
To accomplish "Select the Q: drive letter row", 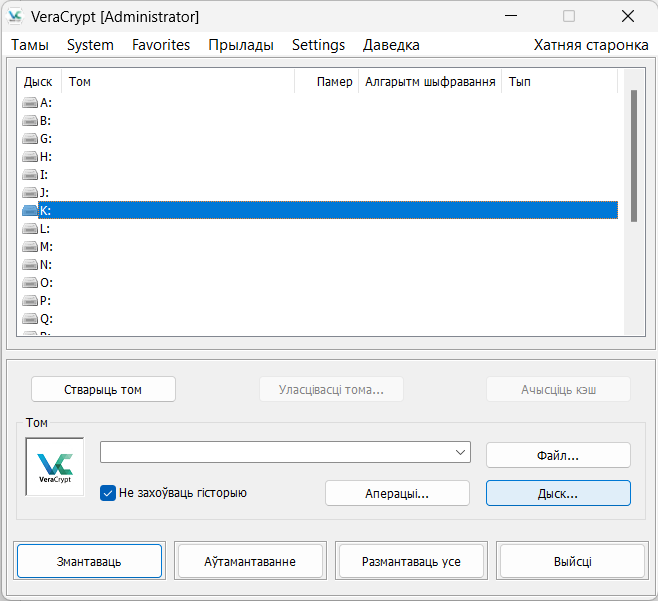I will 320,319.
